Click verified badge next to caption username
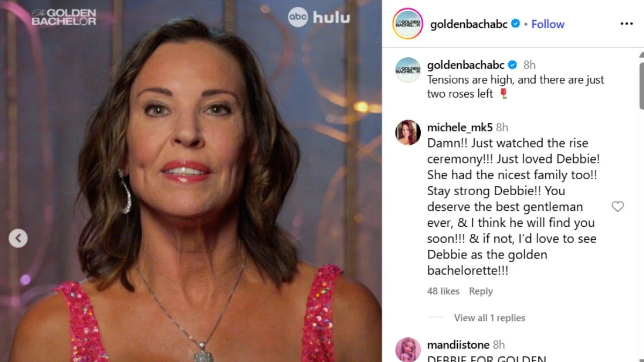The width and height of the screenshot is (644, 362). tap(513, 65)
